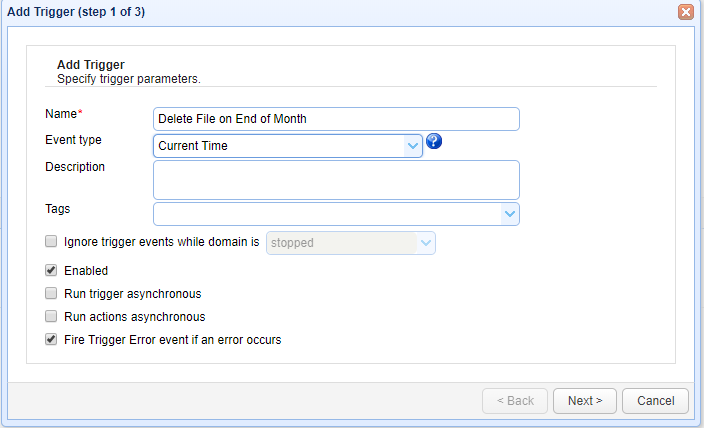Image resolution: width=704 pixels, height=428 pixels.
Task: Click the blue help icon beside Event type
Action: [434, 141]
